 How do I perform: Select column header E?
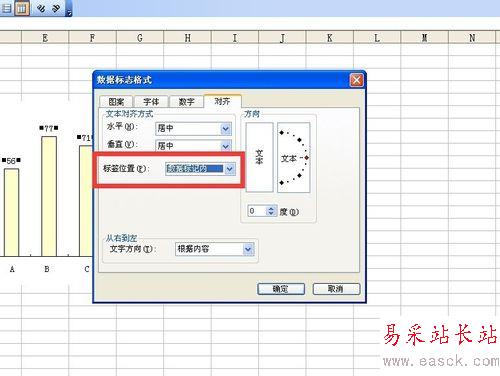click(x=45, y=38)
